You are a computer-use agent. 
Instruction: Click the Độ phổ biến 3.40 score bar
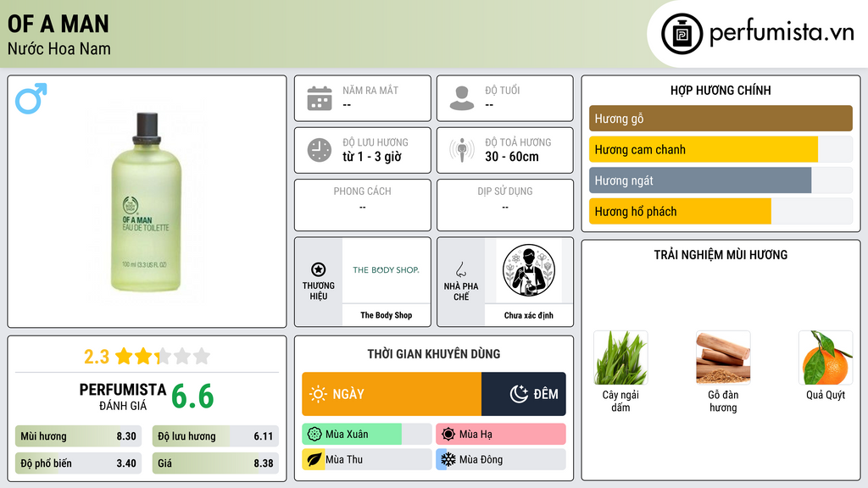click(x=79, y=463)
